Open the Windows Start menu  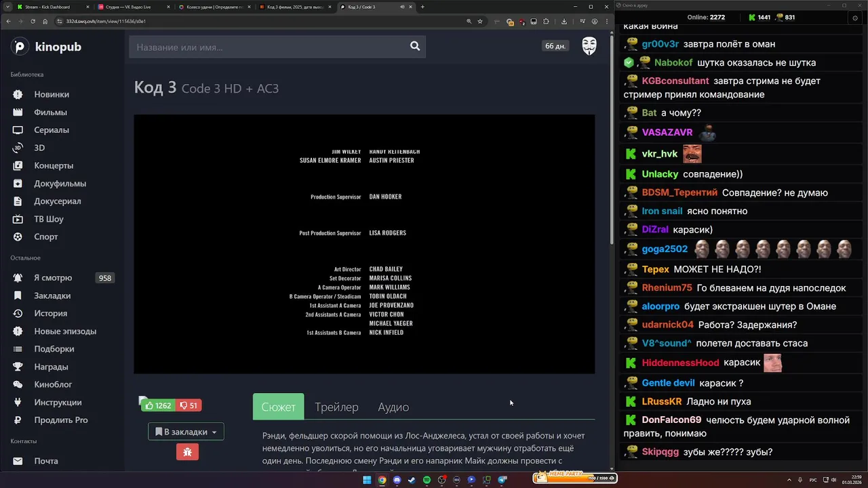tap(367, 480)
